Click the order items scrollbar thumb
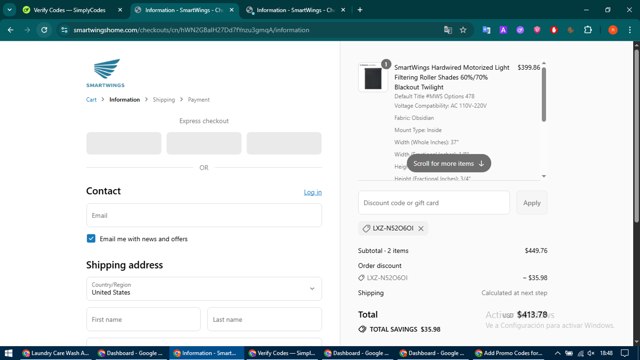 tap(544, 94)
